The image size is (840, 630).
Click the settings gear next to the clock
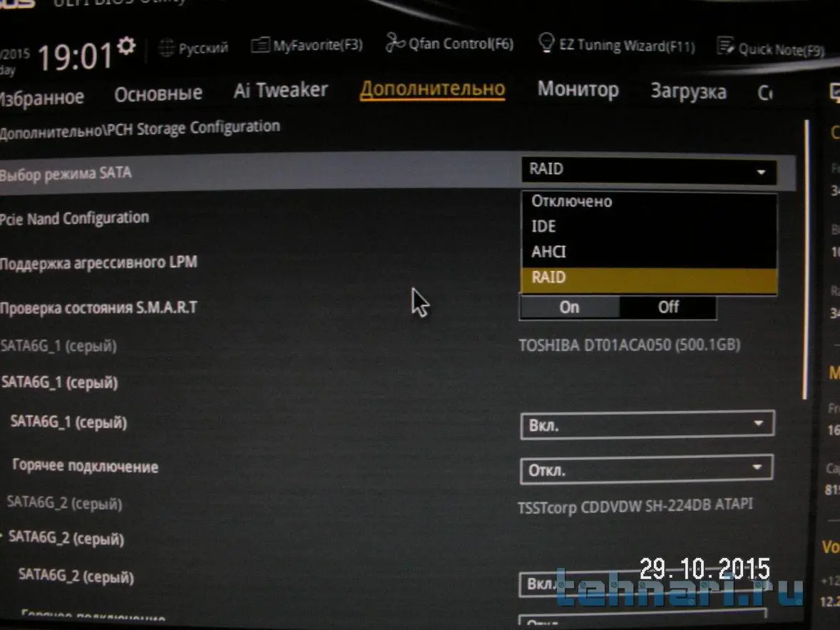[x=126, y=46]
